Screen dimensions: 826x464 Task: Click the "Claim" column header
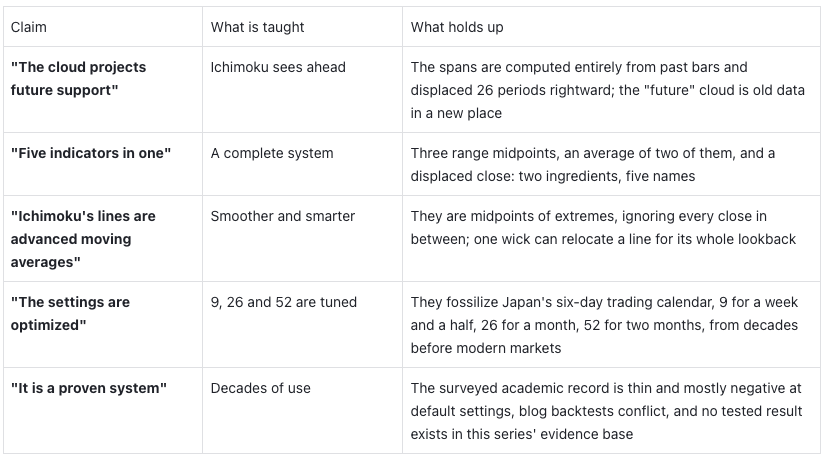(x=28, y=27)
